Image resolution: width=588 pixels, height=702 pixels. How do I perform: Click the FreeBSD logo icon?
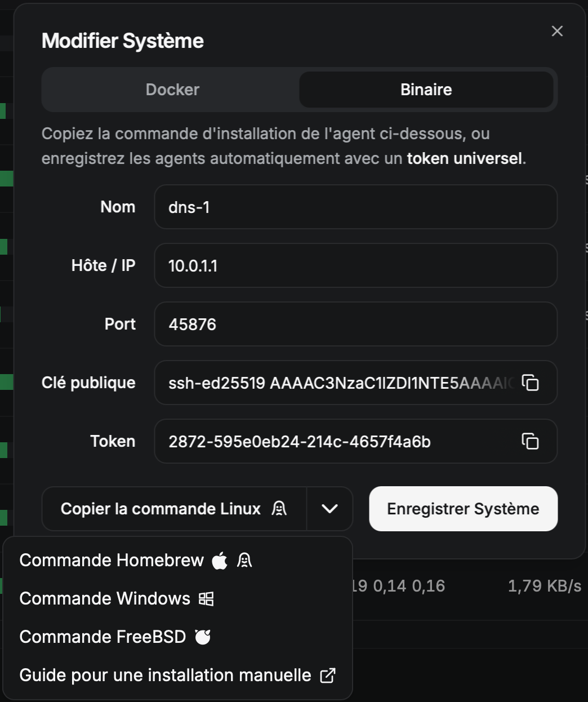point(203,637)
